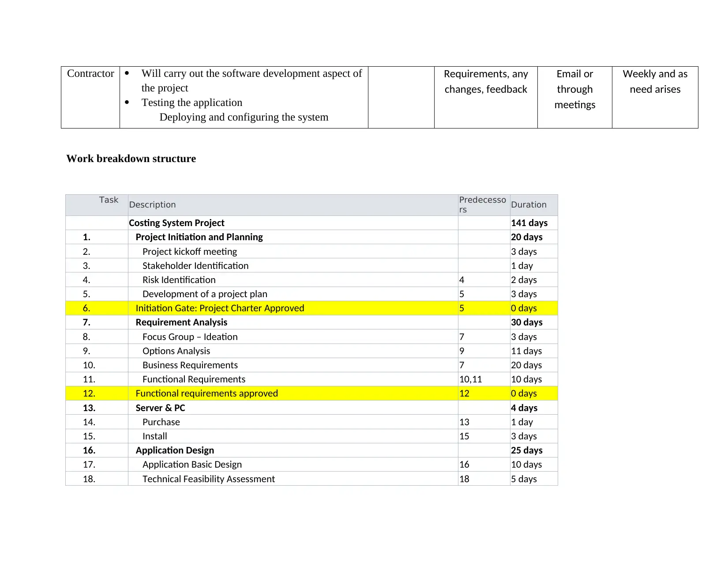The width and height of the screenshot is (728, 563).
Task: Click the 'Work breakdown structure' heading
Action: 131,159
